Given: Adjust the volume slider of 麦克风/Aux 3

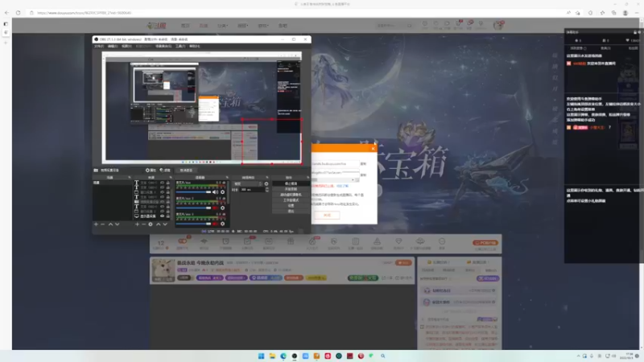Looking at the screenshot, I should [193, 224].
